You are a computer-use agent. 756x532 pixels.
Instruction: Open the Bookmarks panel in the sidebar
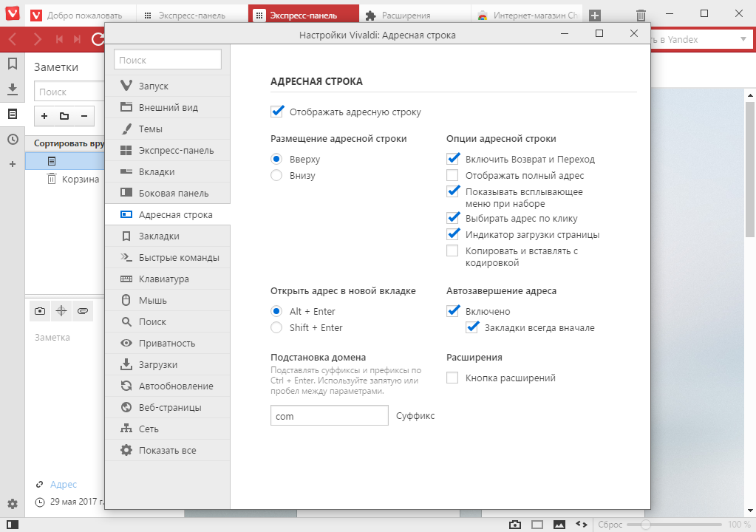tap(12, 64)
